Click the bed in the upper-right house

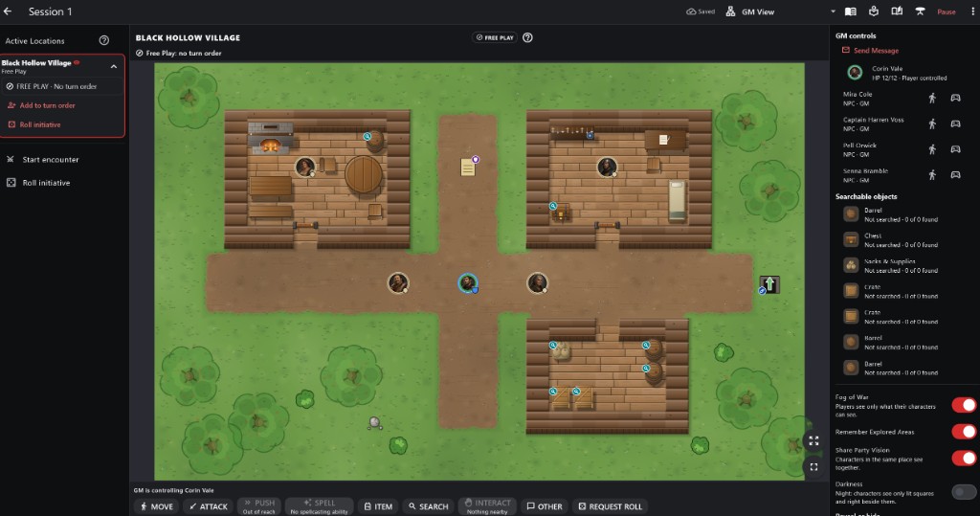click(x=677, y=201)
